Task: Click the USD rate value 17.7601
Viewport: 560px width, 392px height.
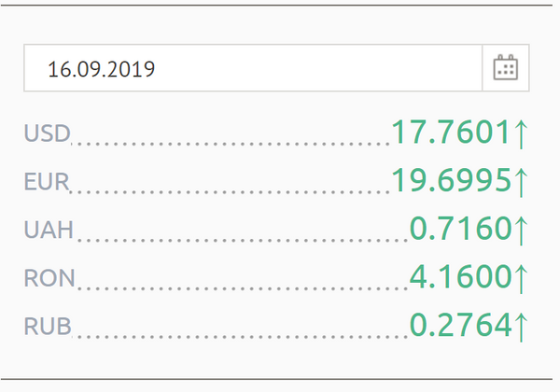Action: (451, 133)
